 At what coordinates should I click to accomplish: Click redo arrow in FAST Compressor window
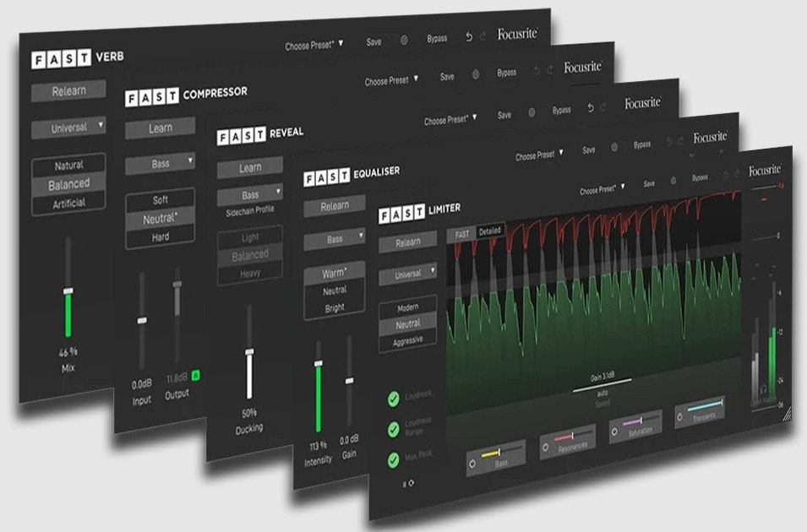[x=549, y=69]
